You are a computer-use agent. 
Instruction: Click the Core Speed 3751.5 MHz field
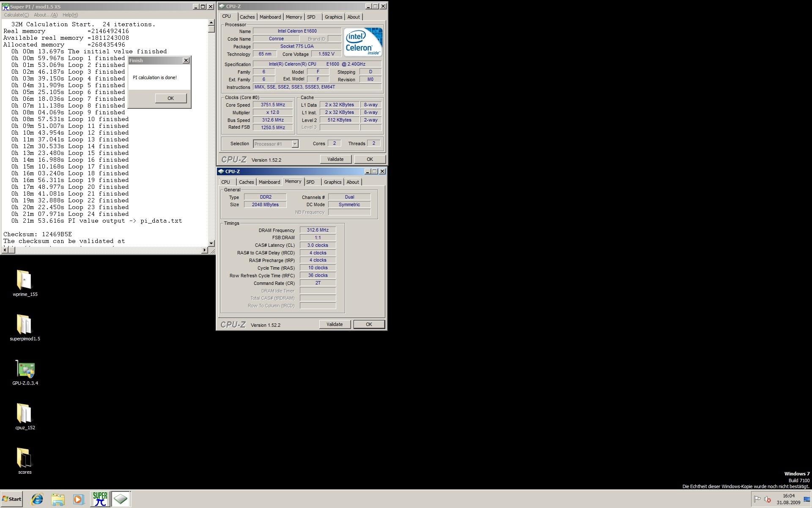coord(273,105)
